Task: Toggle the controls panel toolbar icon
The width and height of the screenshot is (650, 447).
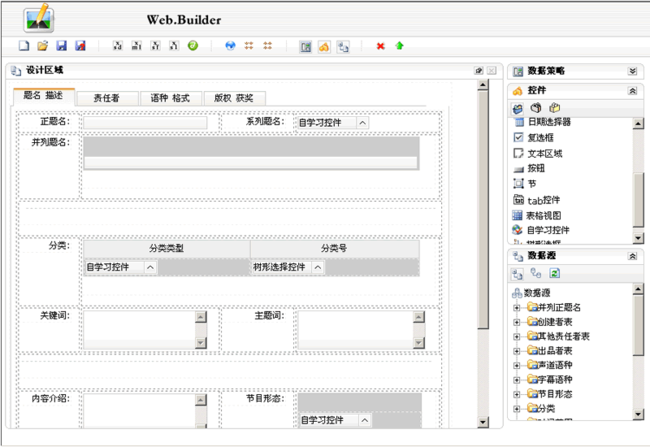Action: [x=324, y=46]
